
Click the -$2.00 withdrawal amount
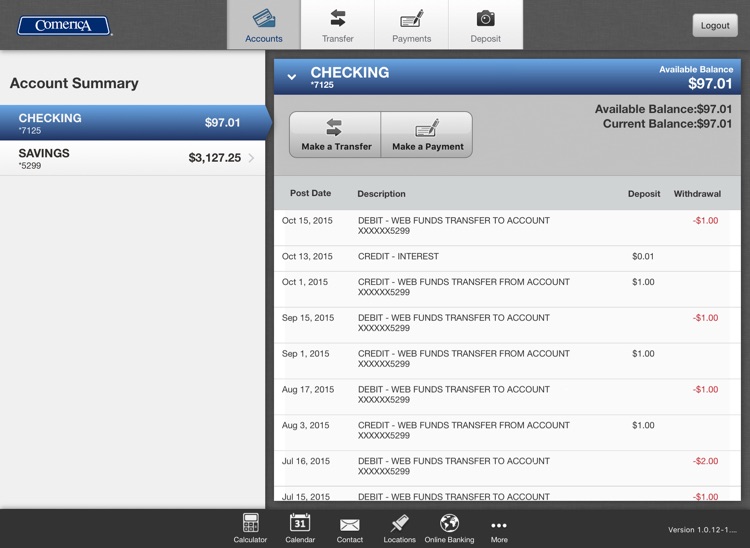click(705, 461)
